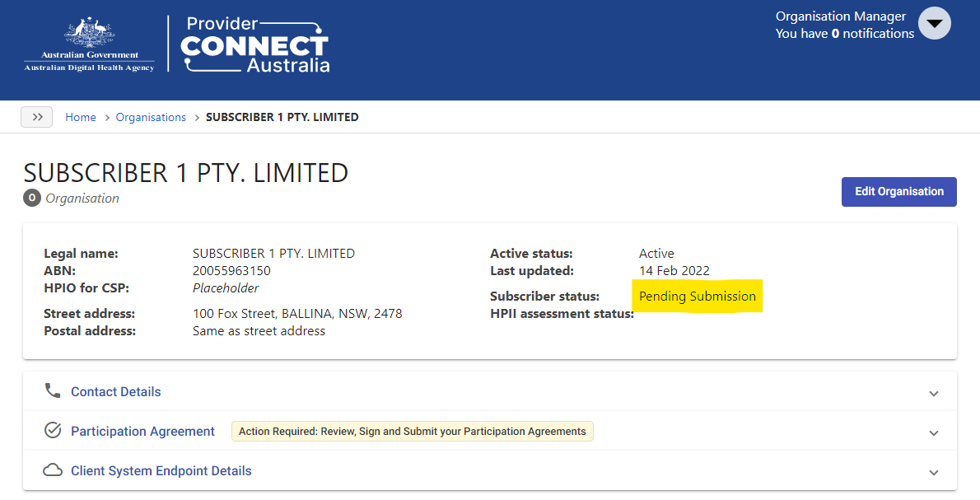Expand Contact Details using its chevron

click(933, 393)
